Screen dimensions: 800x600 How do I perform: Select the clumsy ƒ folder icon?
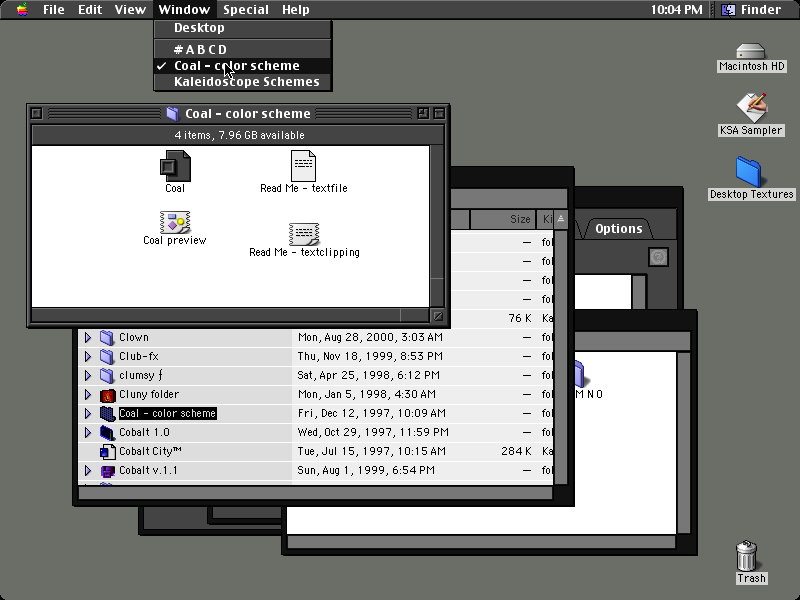point(107,376)
